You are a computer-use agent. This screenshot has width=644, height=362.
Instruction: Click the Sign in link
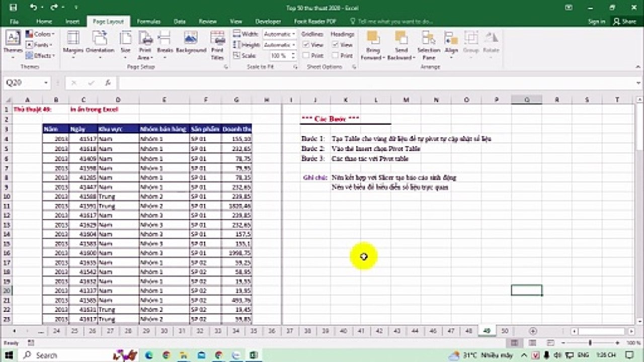[596, 22]
